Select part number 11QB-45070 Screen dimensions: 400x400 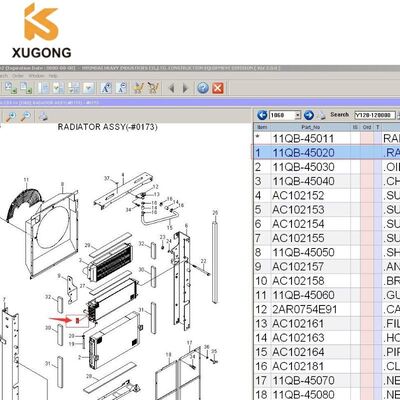click(303, 381)
